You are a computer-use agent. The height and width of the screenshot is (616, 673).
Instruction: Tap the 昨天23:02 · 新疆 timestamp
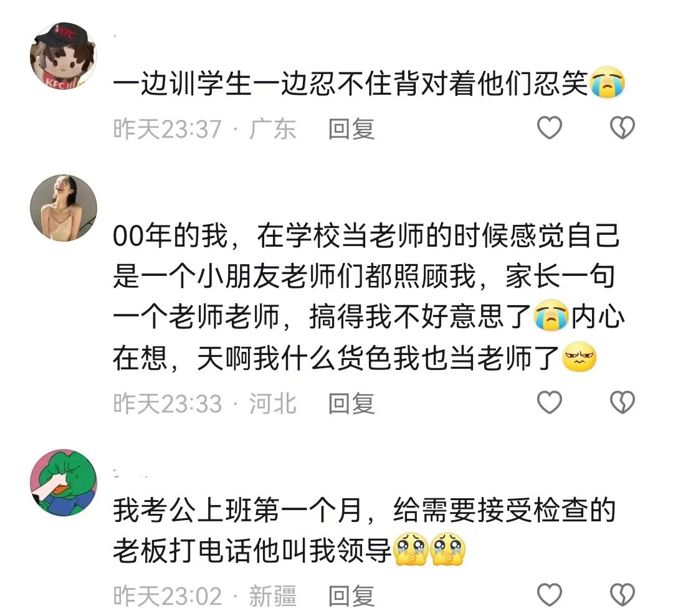pyautogui.click(x=205, y=596)
